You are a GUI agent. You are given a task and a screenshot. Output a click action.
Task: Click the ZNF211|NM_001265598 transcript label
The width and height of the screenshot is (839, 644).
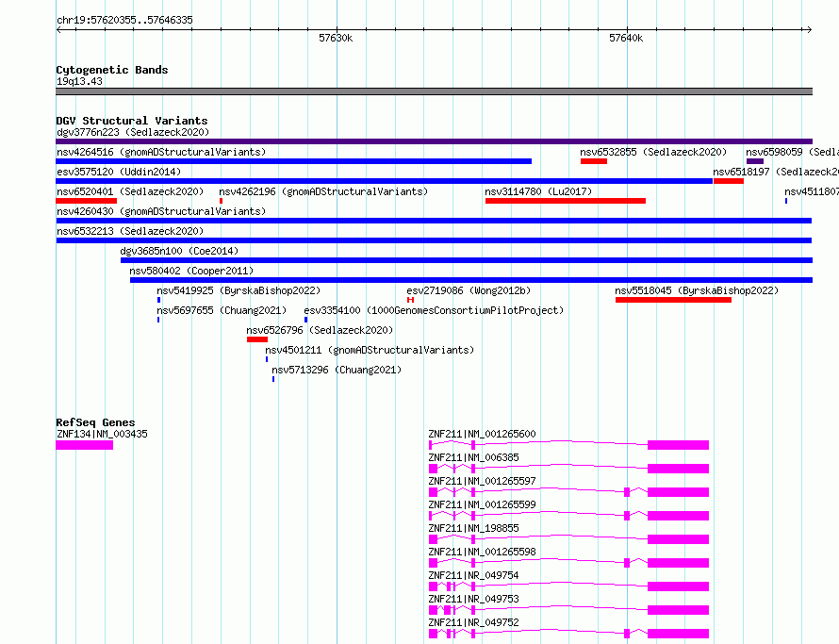(x=482, y=552)
